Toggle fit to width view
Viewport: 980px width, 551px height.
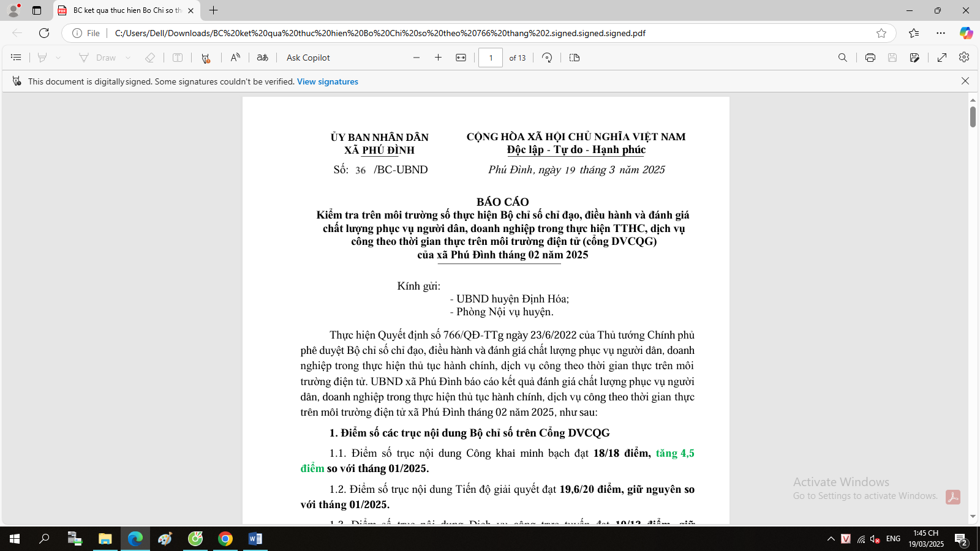(461, 58)
